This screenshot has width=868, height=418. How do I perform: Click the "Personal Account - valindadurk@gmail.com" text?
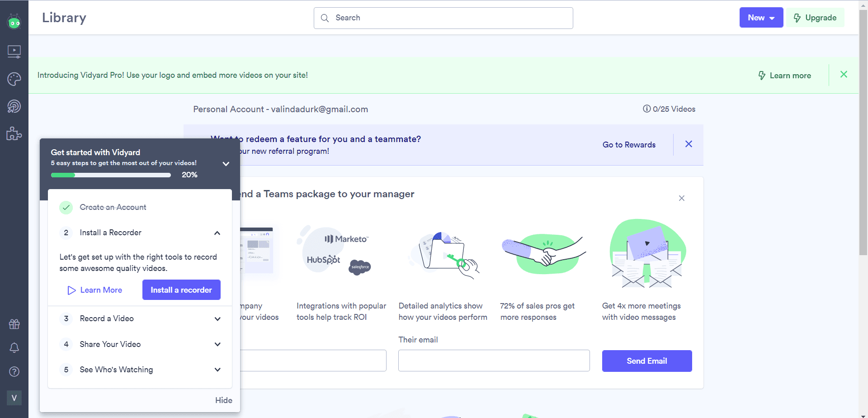[x=280, y=109]
